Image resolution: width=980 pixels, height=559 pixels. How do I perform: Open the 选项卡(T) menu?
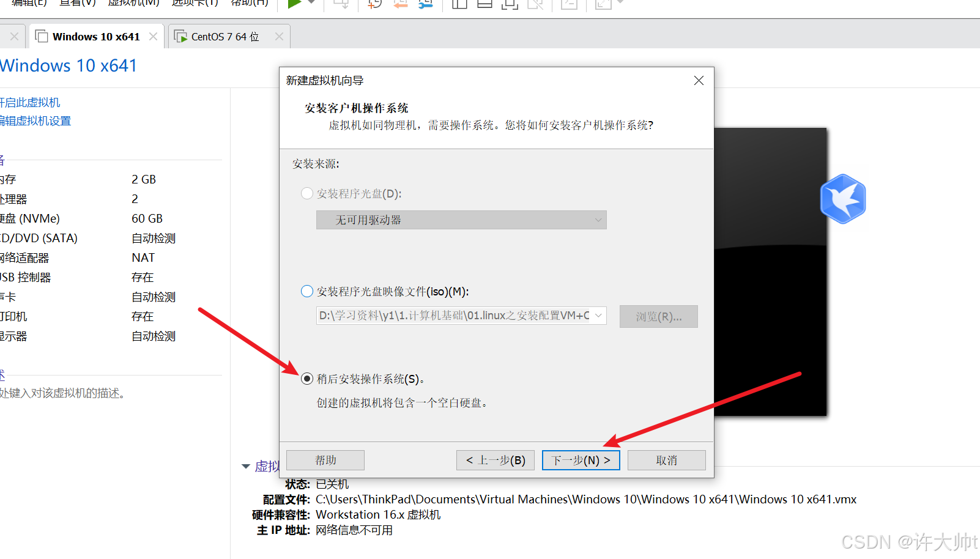(195, 3)
